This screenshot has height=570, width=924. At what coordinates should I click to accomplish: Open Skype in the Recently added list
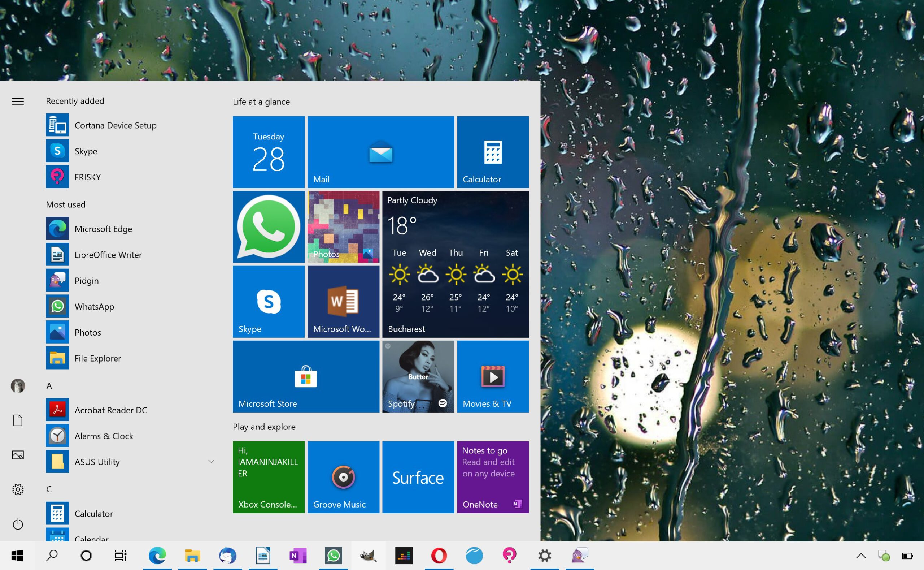131,151
